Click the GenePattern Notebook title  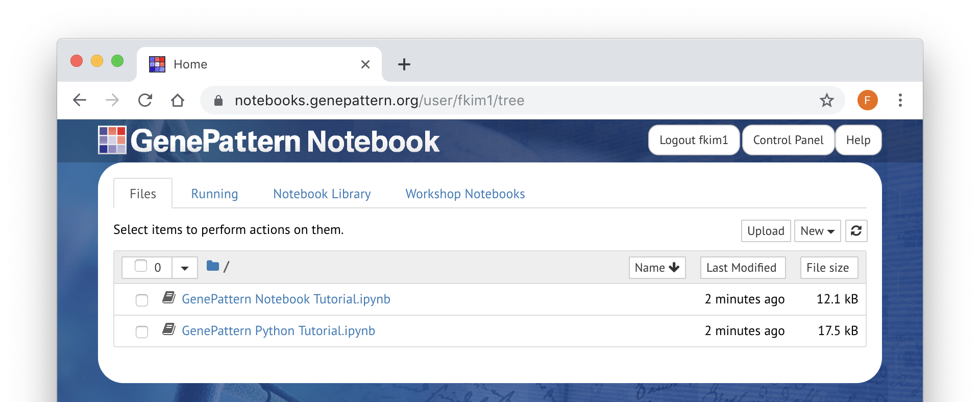pos(285,141)
